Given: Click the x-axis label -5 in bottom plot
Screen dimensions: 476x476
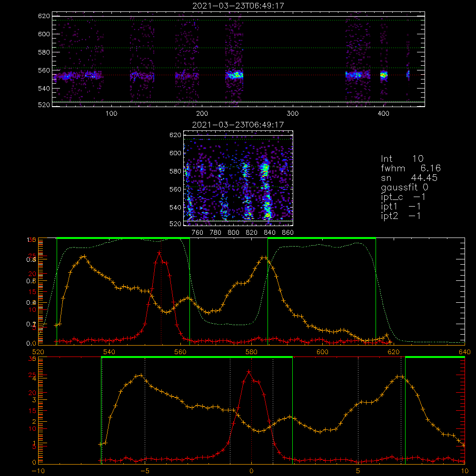Looking at the screenshot, I should point(145,471).
